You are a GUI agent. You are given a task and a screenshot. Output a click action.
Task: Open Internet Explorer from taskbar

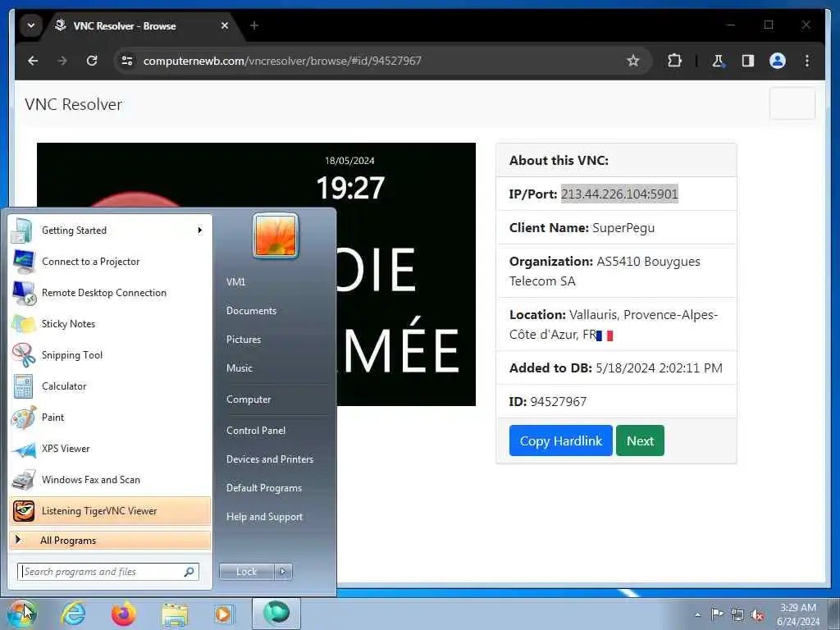pos(73,614)
